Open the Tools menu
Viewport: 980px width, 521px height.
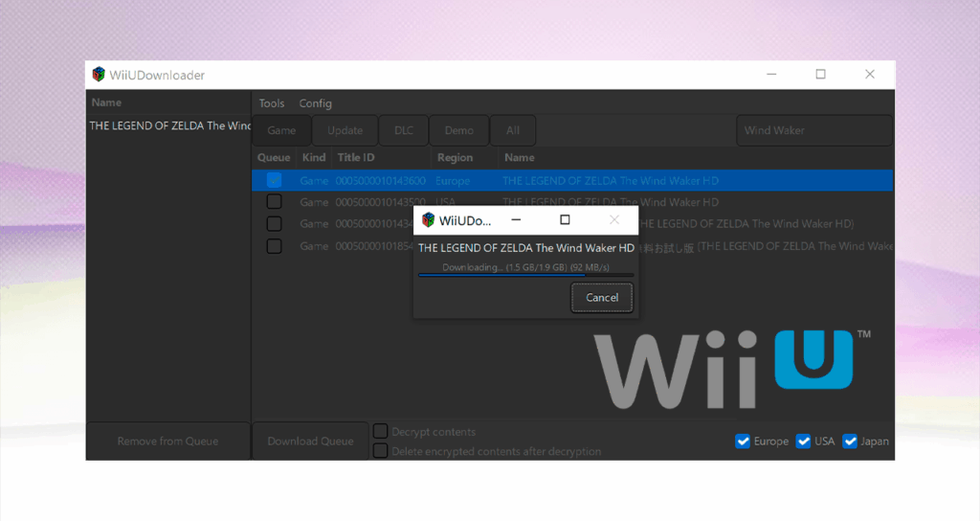pos(272,103)
